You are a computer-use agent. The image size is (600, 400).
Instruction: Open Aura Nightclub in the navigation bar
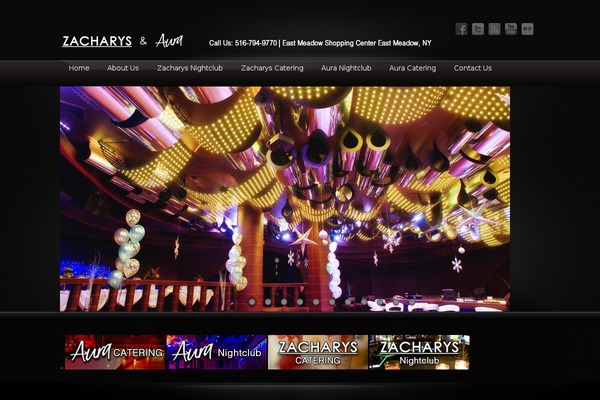(x=346, y=68)
